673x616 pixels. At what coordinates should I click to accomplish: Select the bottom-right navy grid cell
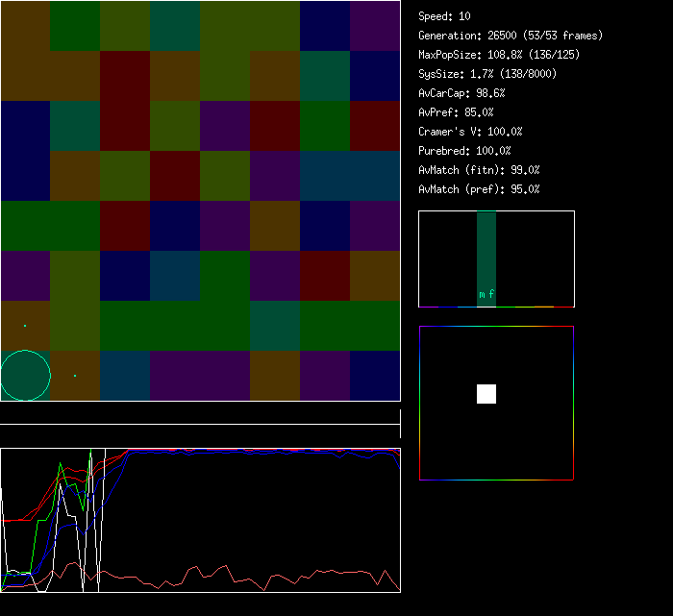pyautogui.click(x=375, y=376)
